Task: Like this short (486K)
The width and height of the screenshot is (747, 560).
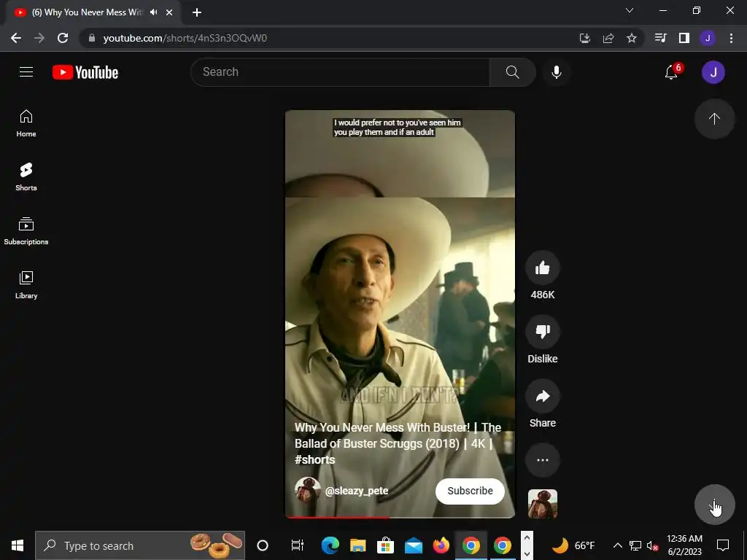Action: click(543, 268)
